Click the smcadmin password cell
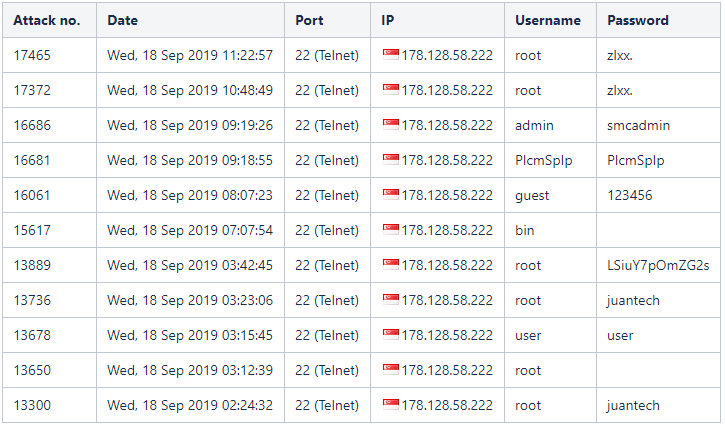 click(x=658, y=125)
